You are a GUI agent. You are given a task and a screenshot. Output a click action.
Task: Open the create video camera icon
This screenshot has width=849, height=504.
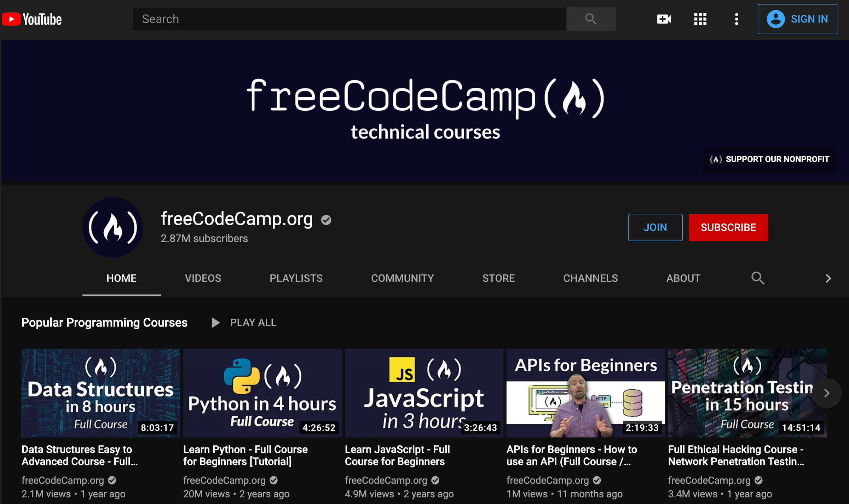664,19
